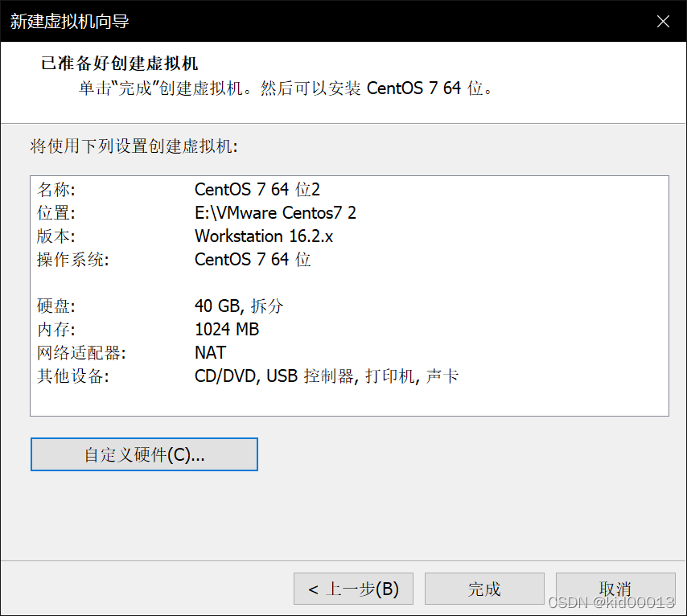Select network adapter value 'NAT'

click(x=210, y=353)
